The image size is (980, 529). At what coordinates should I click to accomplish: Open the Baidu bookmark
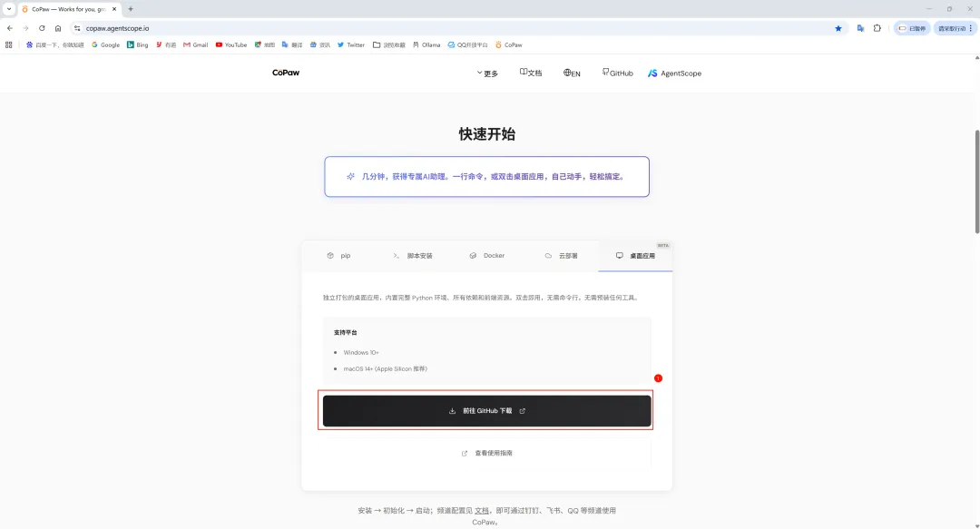pyautogui.click(x=55, y=45)
